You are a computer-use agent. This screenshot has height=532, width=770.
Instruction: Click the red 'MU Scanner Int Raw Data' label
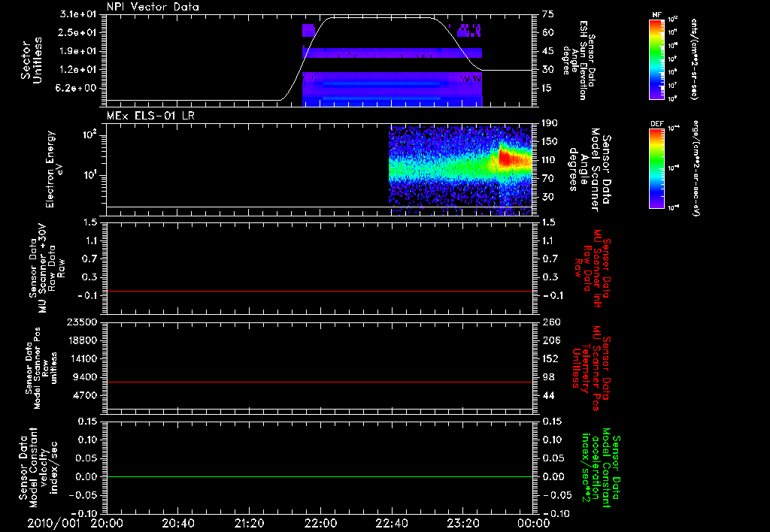click(591, 268)
